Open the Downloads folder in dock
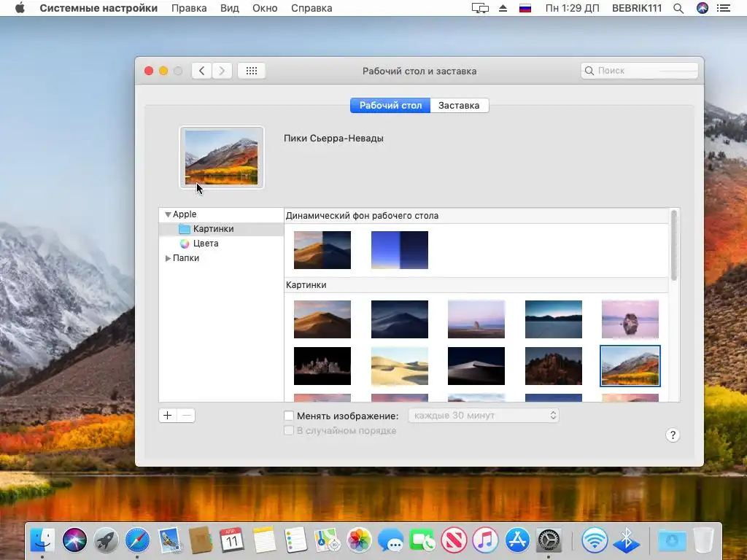747x560 pixels. tap(672, 540)
